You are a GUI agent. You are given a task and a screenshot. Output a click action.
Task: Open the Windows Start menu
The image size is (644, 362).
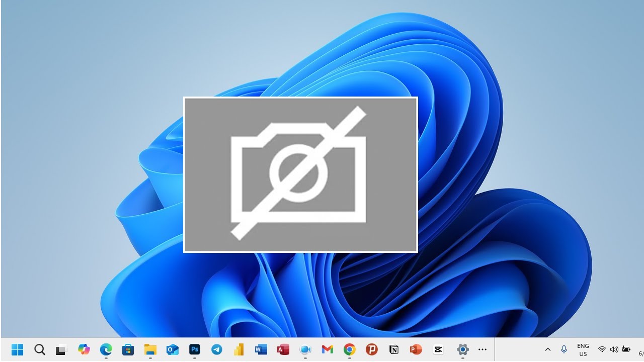coord(17,349)
